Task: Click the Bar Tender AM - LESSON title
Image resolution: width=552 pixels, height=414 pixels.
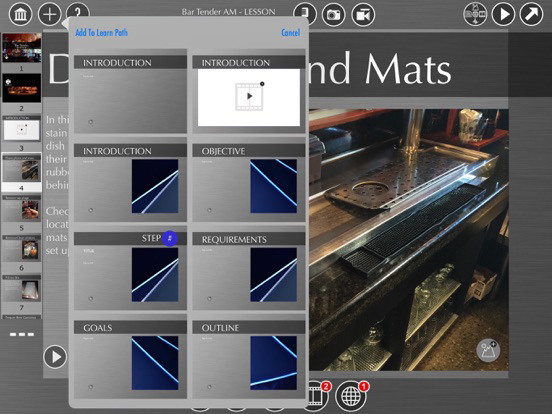Action: [x=228, y=12]
